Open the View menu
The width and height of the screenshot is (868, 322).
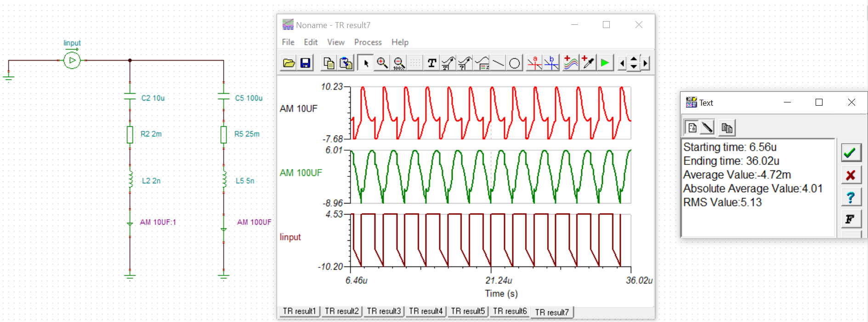pos(335,42)
